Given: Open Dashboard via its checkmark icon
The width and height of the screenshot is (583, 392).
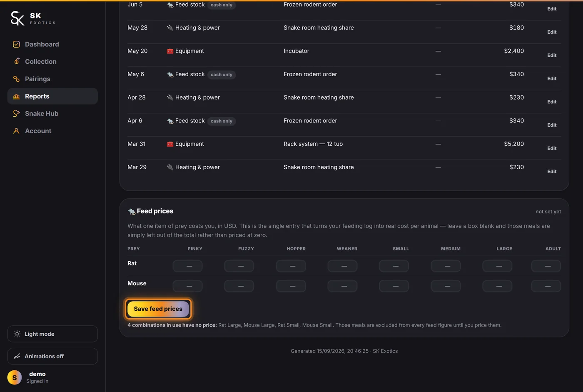Looking at the screenshot, I should 17,44.
